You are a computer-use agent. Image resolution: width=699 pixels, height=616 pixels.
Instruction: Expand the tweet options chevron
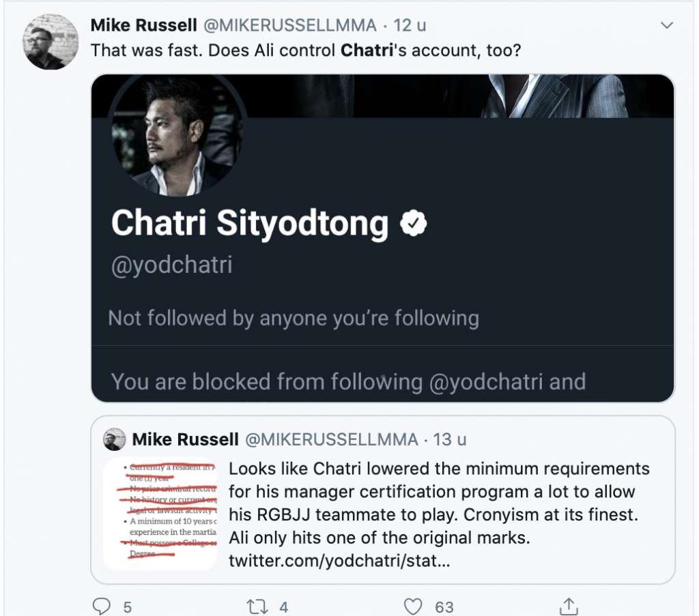click(x=666, y=25)
